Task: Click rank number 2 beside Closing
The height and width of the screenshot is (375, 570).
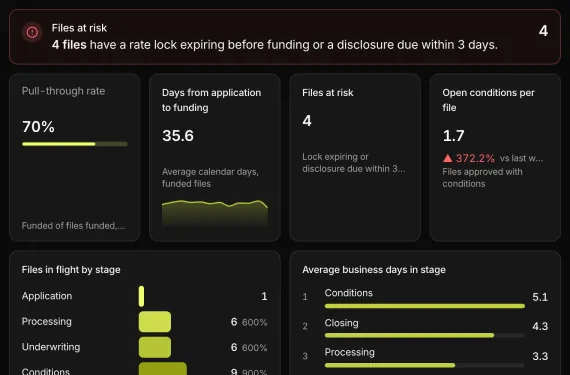Action: [305, 326]
